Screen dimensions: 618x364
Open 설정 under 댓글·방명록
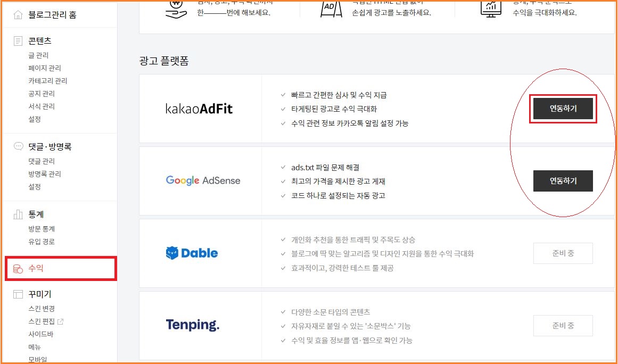(35, 187)
